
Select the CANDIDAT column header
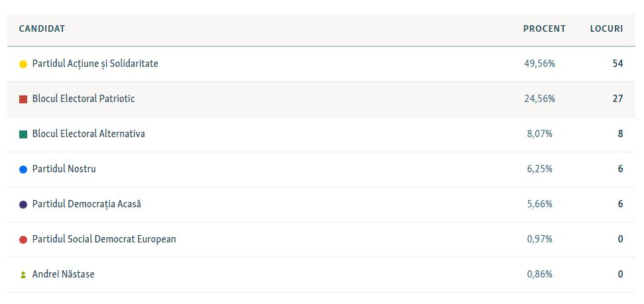point(42,28)
